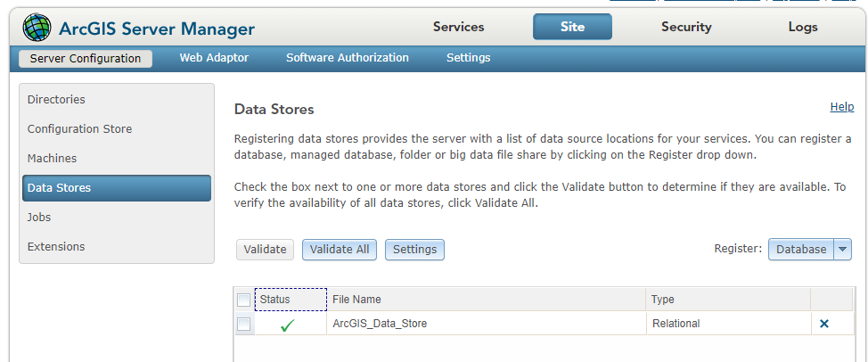Open the Settings subtab in the blue bar
This screenshot has height=362, width=868.
(x=469, y=58)
